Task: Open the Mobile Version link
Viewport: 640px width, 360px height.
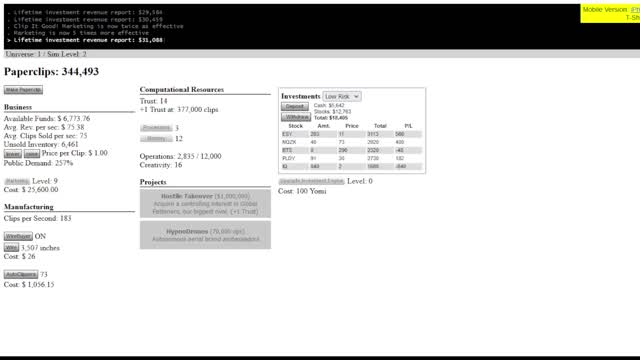Action: click(x=604, y=9)
